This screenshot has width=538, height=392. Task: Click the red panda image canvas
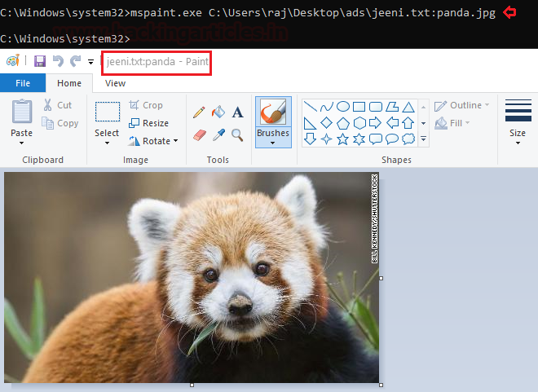click(x=192, y=277)
